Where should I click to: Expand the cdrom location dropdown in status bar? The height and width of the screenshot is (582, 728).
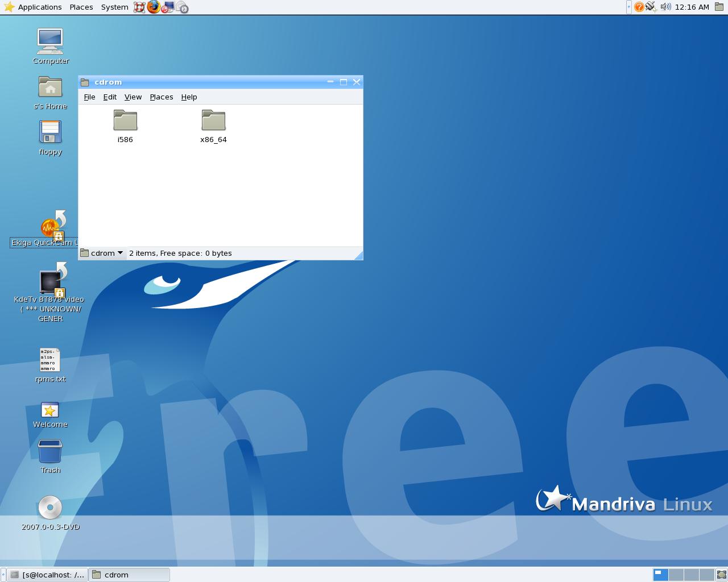click(102, 253)
